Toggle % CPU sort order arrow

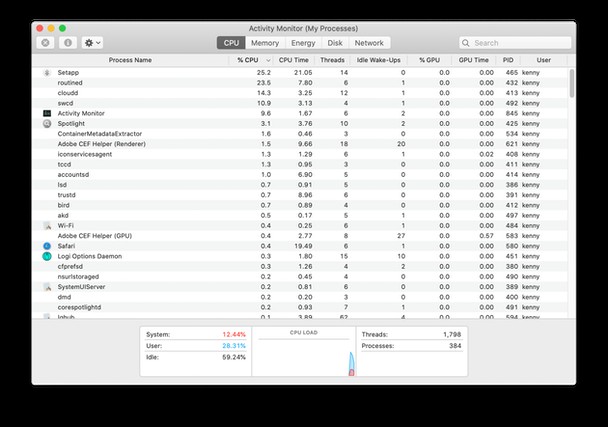268,60
